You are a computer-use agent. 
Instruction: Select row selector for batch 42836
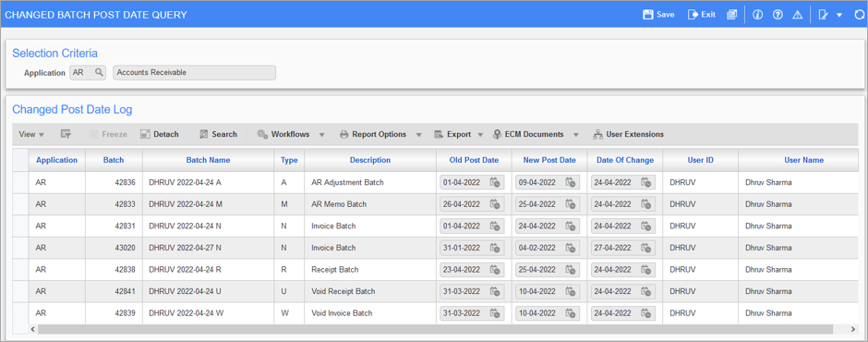pyautogui.click(x=20, y=182)
